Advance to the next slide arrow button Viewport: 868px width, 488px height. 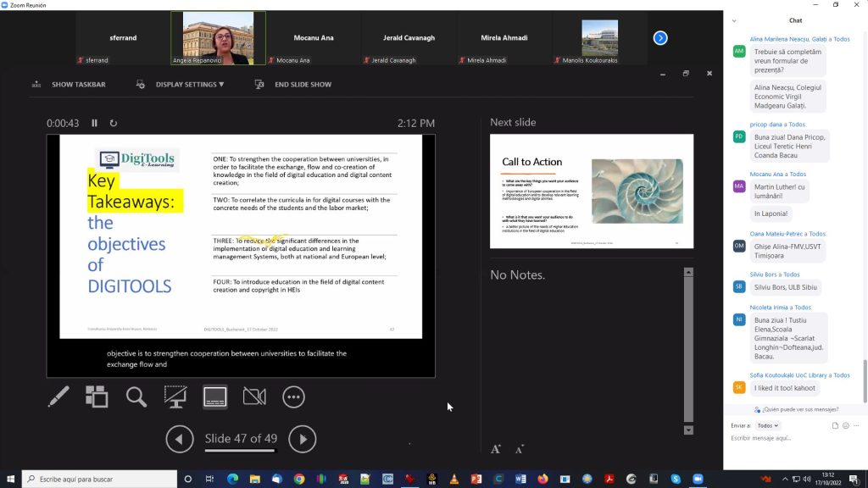(303, 439)
